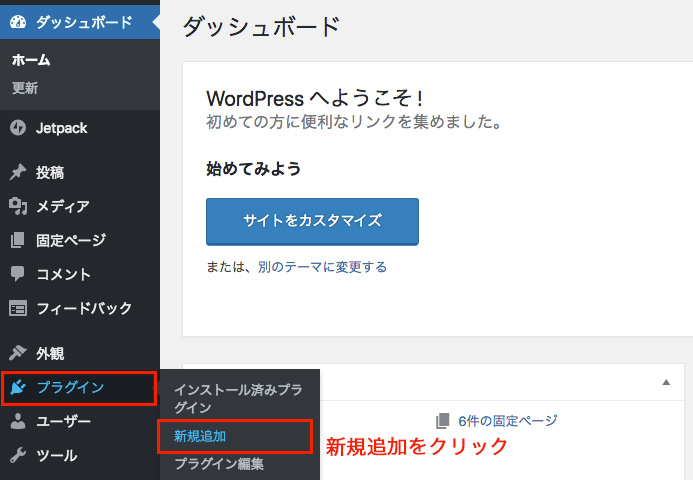Click the comment bubble icon beside コメント

pos(18,274)
